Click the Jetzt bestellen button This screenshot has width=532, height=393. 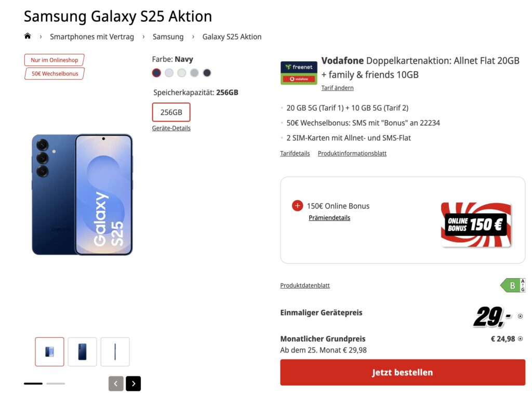click(x=402, y=372)
